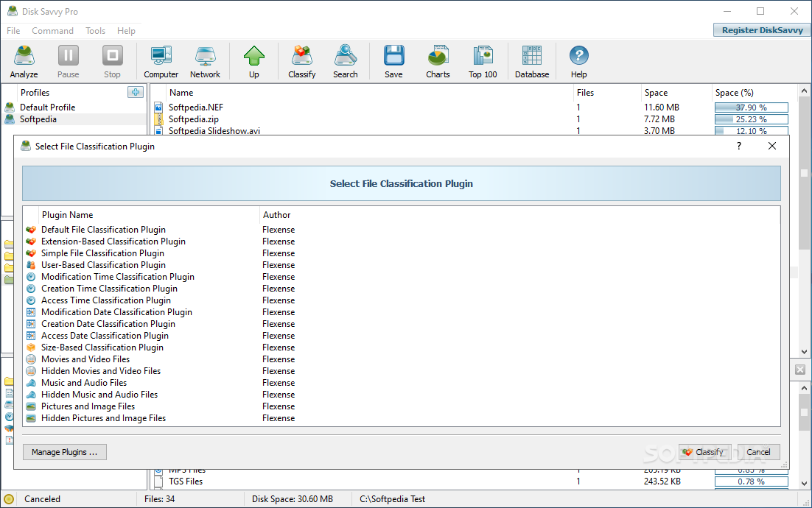The width and height of the screenshot is (812, 508).
Task: Open the Network toolbar icon
Action: point(205,55)
